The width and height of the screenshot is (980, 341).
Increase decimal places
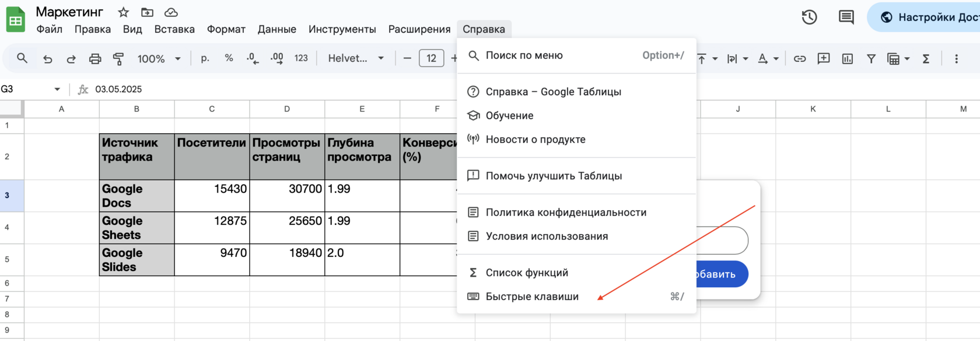coord(276,58)
